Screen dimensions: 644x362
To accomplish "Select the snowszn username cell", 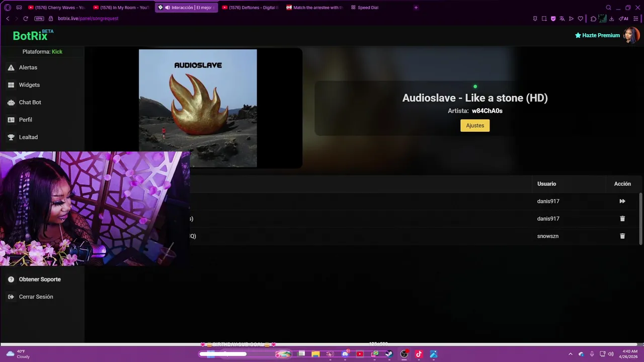I will point(548,236).
